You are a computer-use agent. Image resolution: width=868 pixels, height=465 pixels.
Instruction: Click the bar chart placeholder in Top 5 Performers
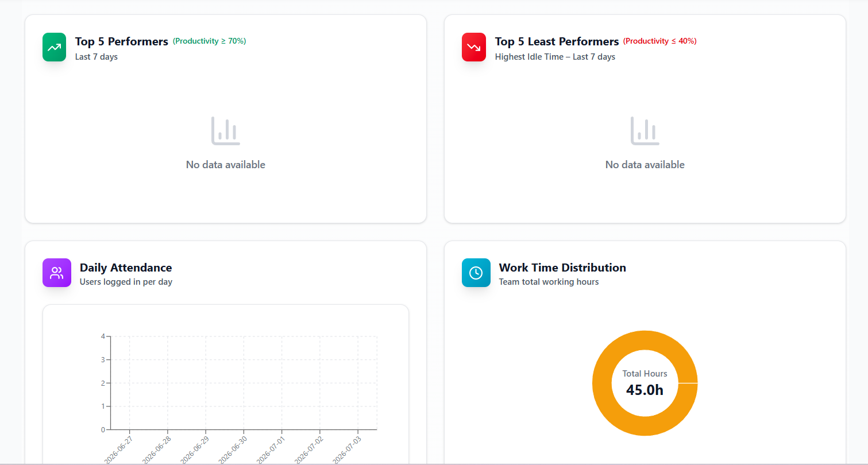pyautogui.click(x=226, y=131)
